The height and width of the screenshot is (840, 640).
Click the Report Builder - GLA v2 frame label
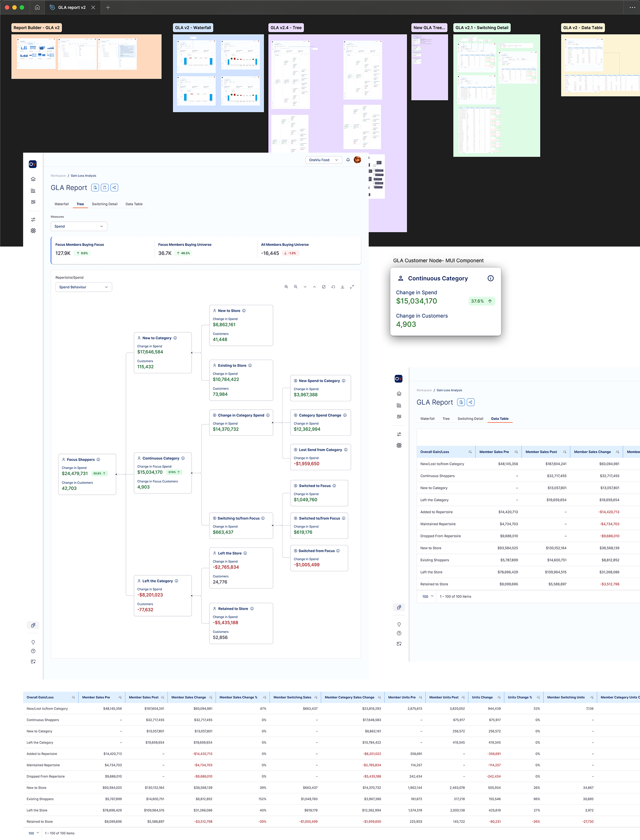coord(37,27)
